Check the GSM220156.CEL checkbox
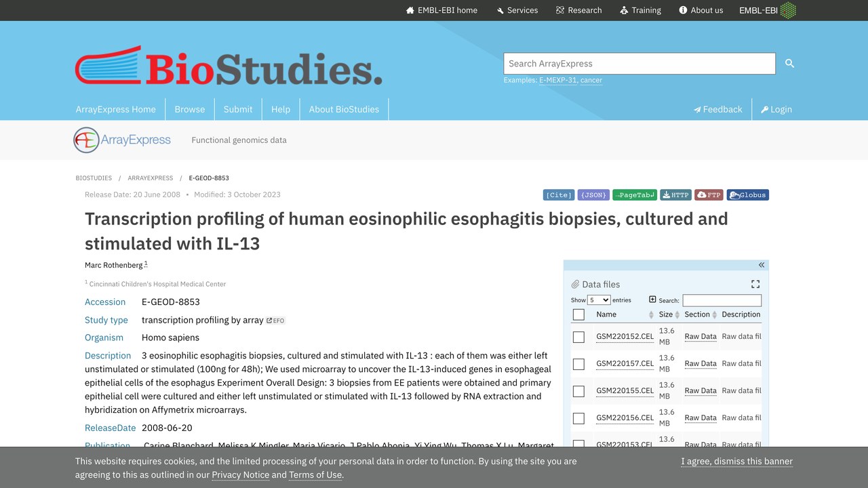This screenshot has width=868, height=488. pyautogui.click(x=578, y=418)
